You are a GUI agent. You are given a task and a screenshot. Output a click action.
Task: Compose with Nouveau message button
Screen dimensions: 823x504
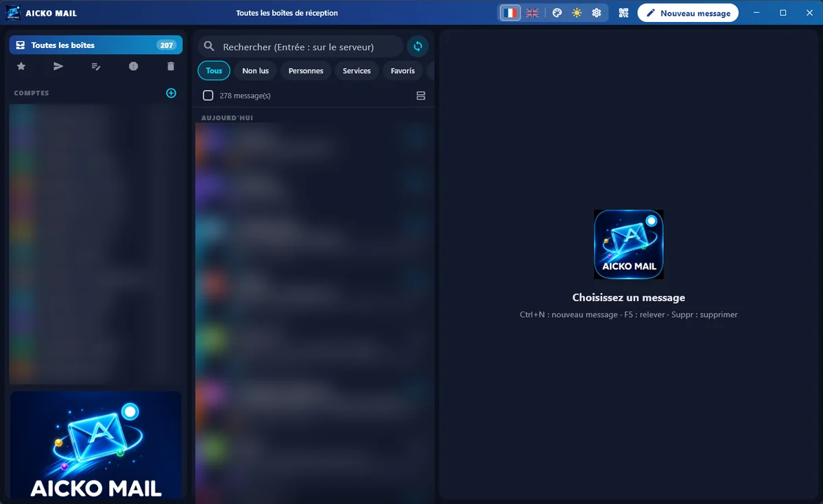point(688,13)
